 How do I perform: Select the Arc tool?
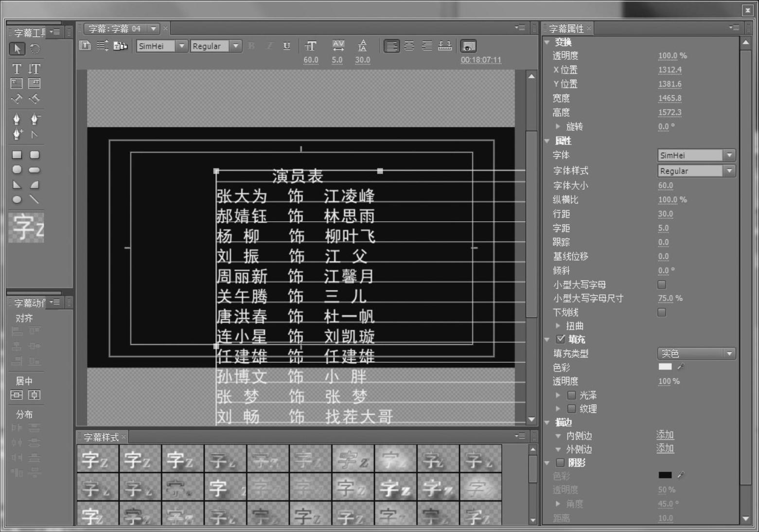[x=35, y=184]
